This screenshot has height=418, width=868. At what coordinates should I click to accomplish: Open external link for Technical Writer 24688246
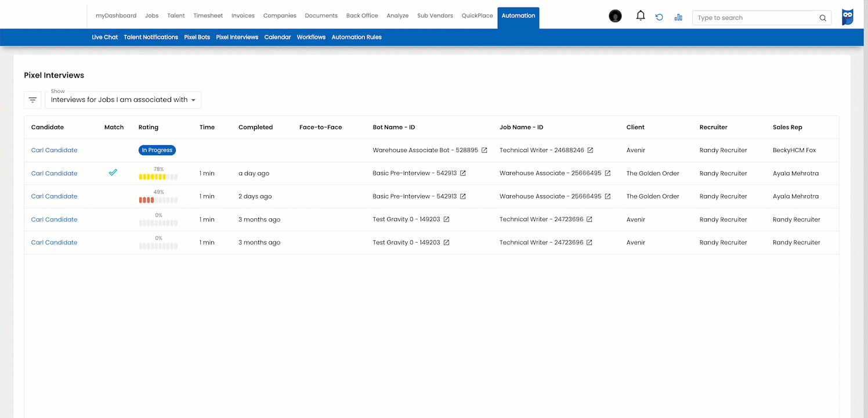pos(590,150)
